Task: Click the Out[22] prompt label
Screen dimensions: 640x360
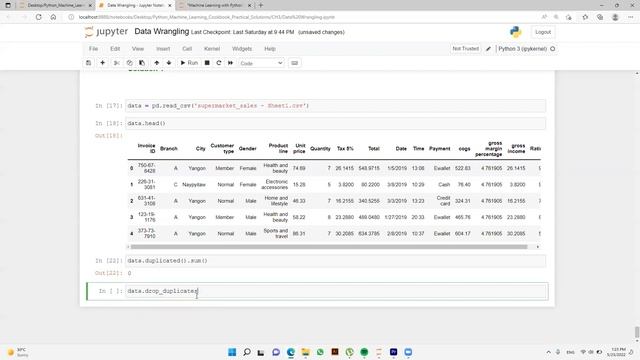Action: click(108, 273)
